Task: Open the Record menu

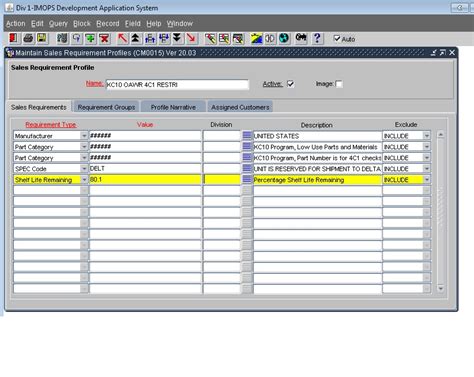Action: 108,24
